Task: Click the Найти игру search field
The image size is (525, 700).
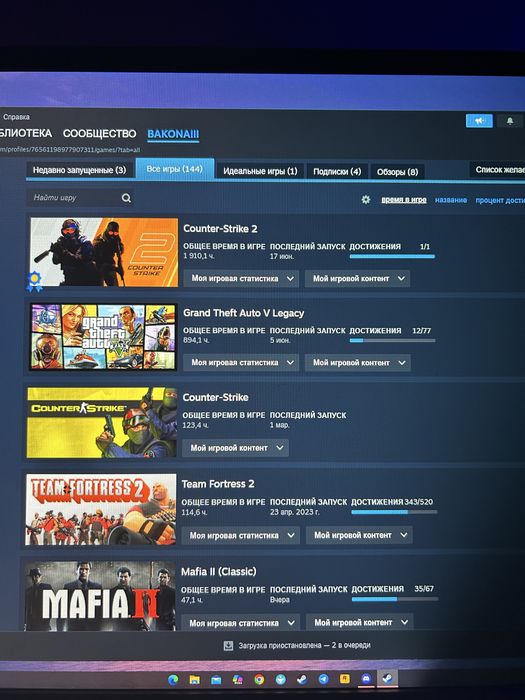Action: (x=80, y=198)
